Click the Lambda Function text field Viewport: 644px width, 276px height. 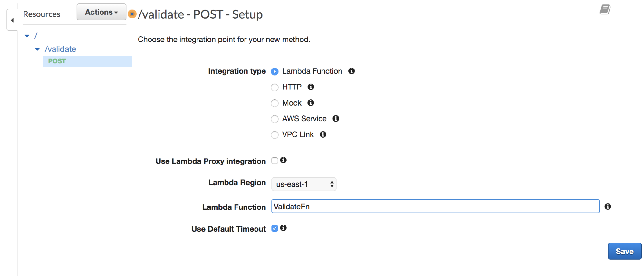click(435, 207)
